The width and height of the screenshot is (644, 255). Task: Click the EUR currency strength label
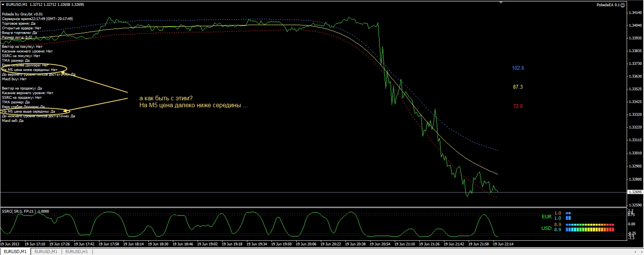pos(547,217)
